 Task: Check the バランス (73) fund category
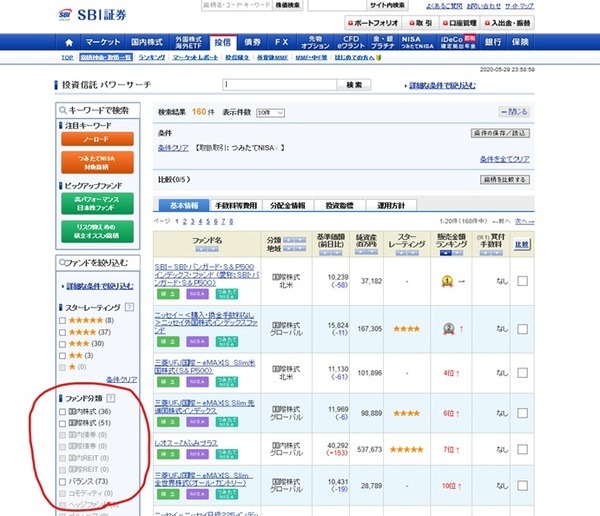click(x=63, y=482)
